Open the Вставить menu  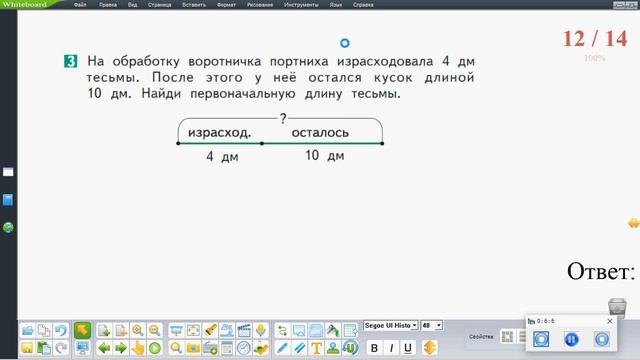pyautogui.click(x=194, y=5)
